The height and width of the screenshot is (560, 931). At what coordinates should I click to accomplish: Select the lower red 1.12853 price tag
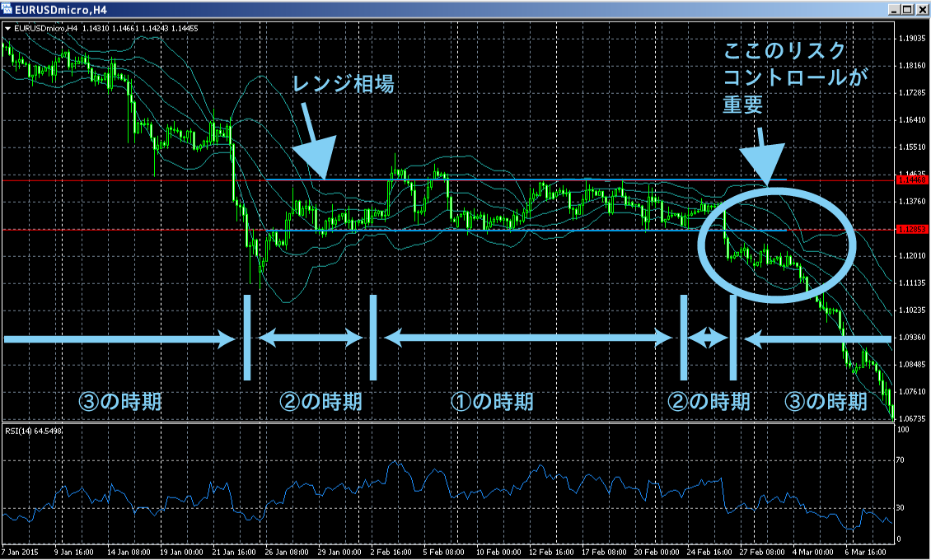[x=911, y=230]
